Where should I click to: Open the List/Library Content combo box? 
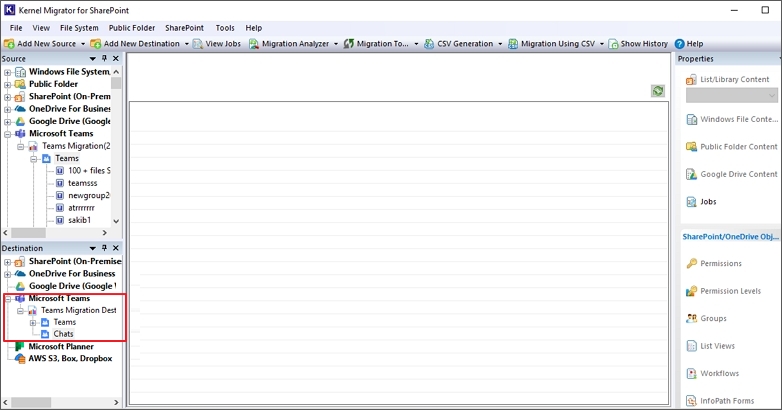(732, 95)
